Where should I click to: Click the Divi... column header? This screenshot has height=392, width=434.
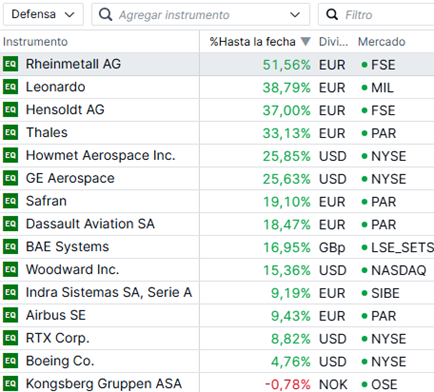333,42
